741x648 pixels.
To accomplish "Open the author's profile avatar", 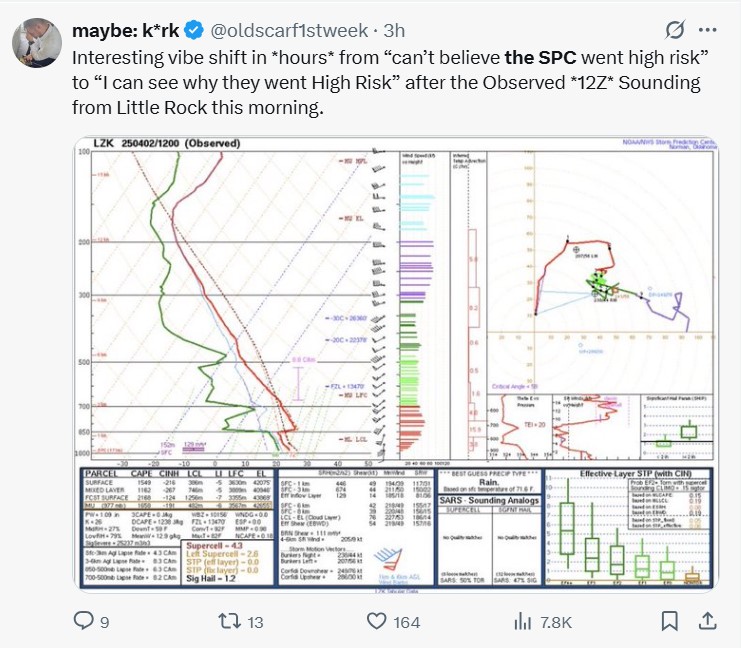I will click(x=37, y=43).
